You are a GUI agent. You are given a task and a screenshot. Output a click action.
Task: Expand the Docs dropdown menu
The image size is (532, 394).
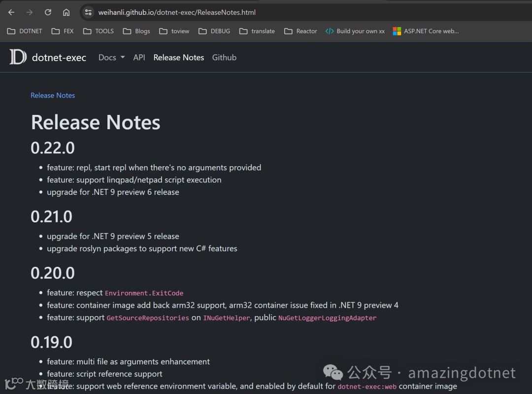111,57
